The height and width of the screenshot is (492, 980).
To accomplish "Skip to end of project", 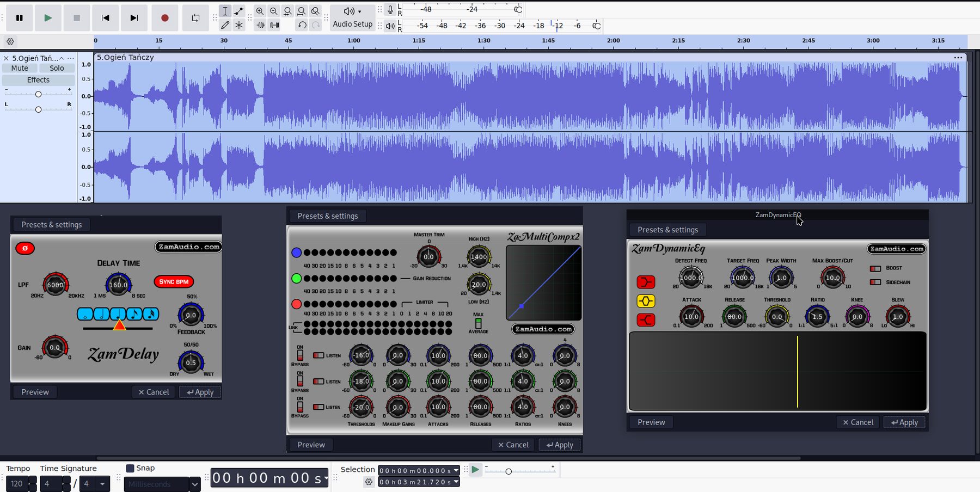I will tap(134, 18).
